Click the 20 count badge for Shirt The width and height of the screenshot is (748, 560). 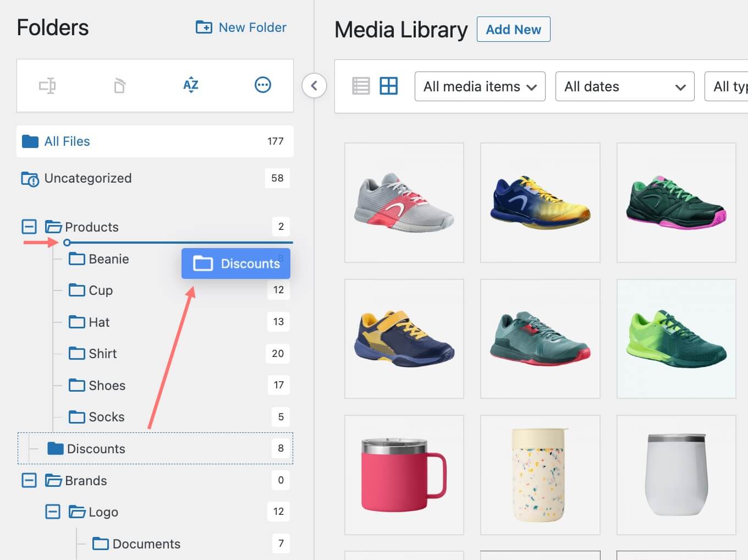click(x=278, y=353)
